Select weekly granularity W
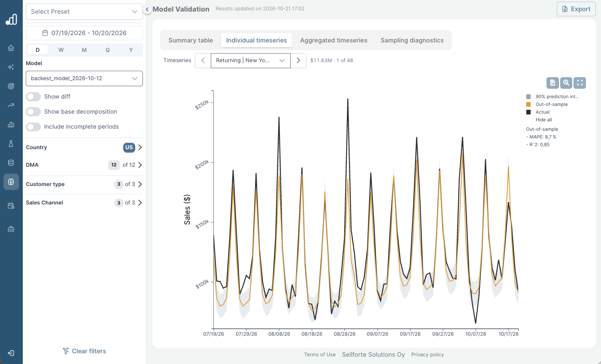The image size is (601, 364). click(61, 50)
